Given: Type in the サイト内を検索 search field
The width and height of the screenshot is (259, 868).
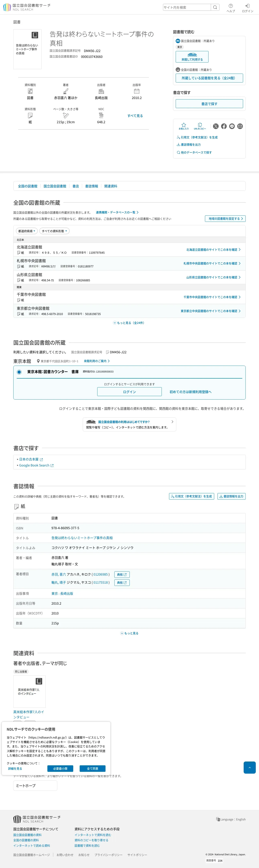Looking at the screenshot, I should tap(187, 7).
